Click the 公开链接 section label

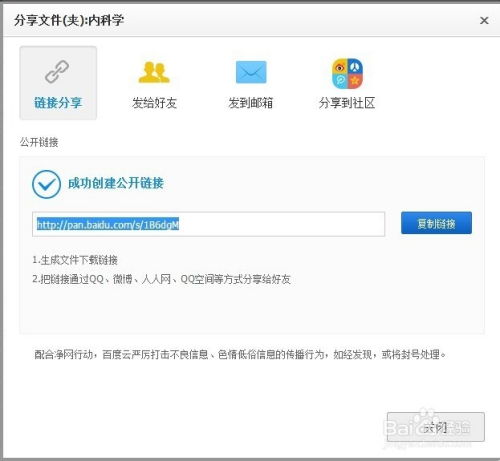pos(39,142)
